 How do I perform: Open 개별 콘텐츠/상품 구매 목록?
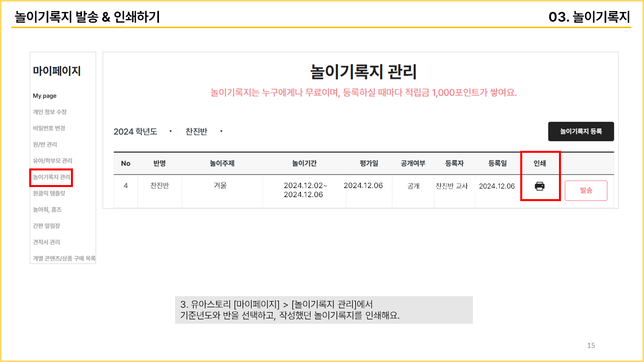64,258
